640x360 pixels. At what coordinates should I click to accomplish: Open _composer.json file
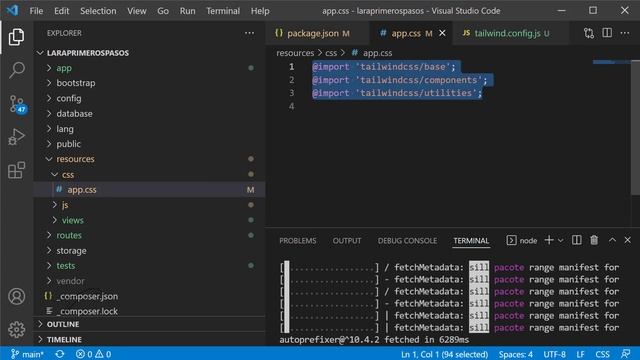pyautogui.click(x=149, y=296)
